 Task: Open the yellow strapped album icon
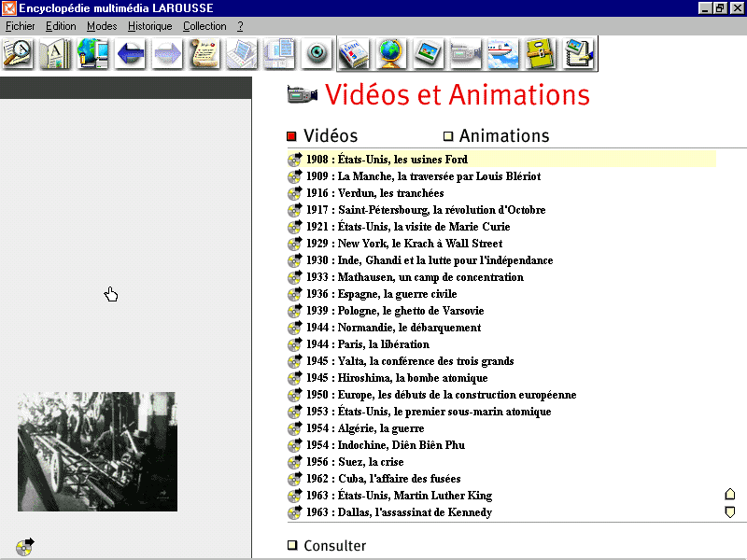541,53
